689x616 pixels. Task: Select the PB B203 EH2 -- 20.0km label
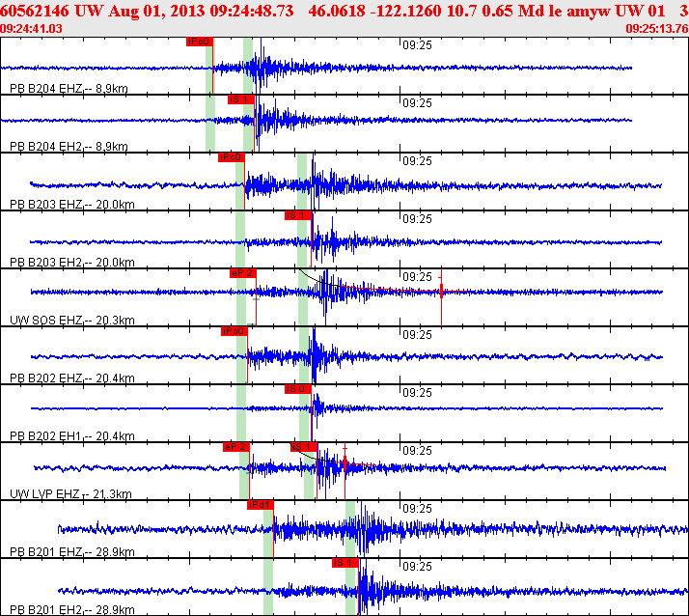(x=72, y=263)
